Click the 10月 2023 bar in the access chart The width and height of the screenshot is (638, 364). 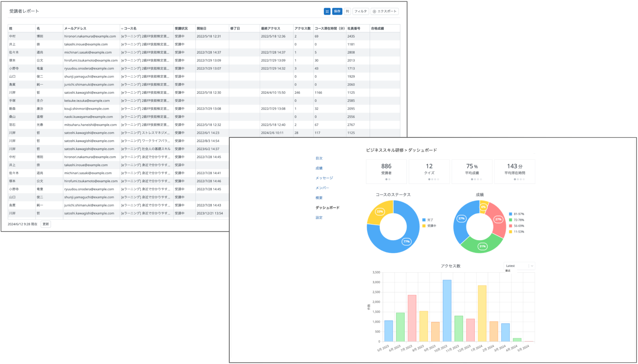tap(447, 311)
